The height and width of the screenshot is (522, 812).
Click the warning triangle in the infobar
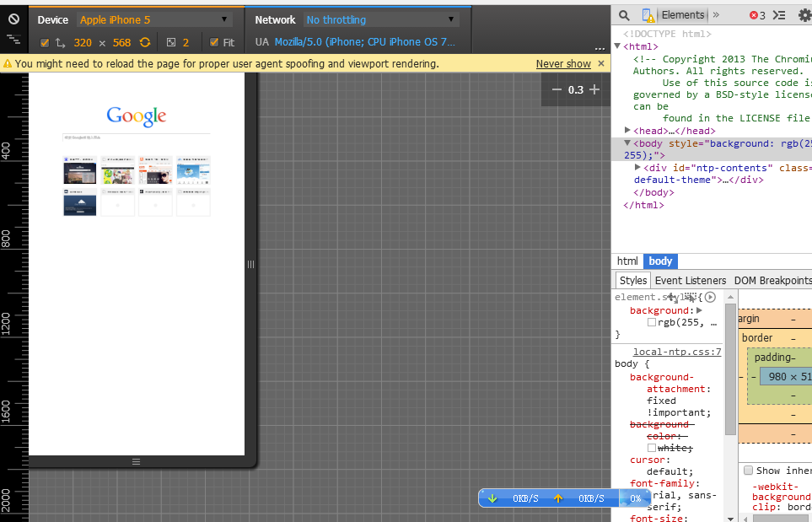(x=8, y=64)
